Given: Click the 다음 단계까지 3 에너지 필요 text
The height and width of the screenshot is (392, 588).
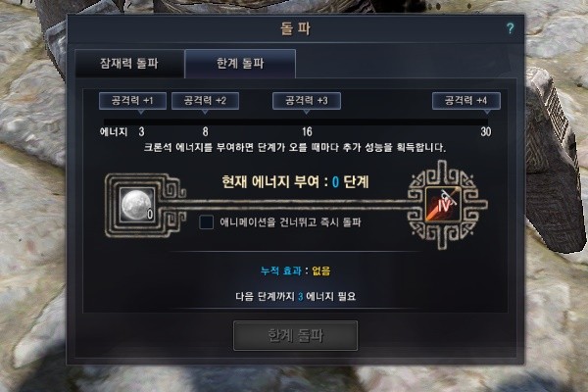Looking at the screenshot, I should coord(296,297).
